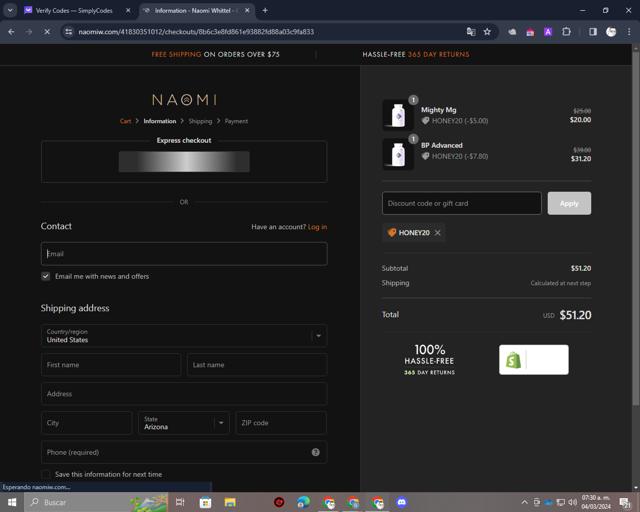Uncheck Email me with news and offers
This screenshot has width=640, height=512.
[46, 276]
